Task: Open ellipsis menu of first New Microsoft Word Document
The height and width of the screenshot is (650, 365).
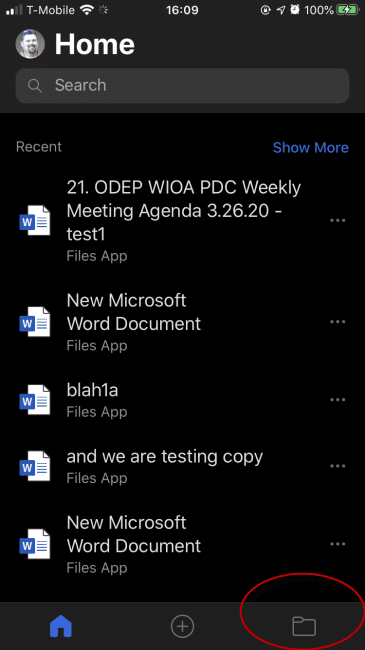Action: pyautogui.click(x=338, y=322)
